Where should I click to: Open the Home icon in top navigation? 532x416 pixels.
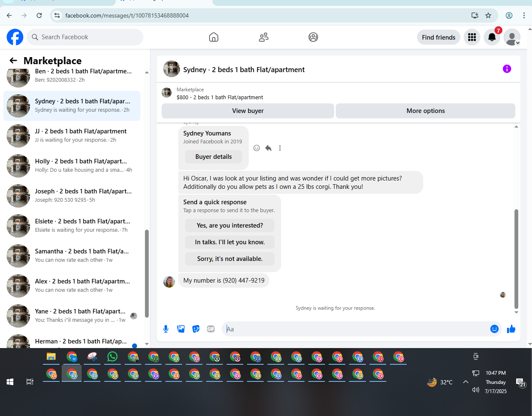(x=214, y=37)
